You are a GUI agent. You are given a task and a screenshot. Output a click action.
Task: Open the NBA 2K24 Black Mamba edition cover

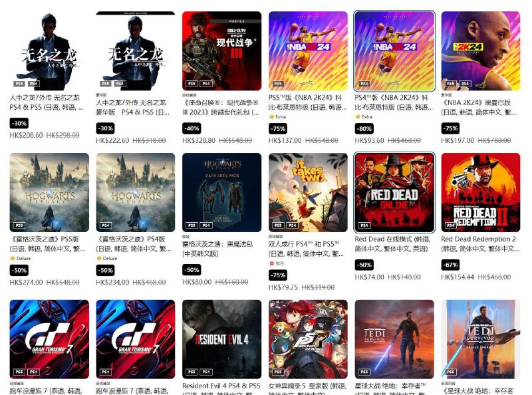pyautogui.click(x=481, y=51)
